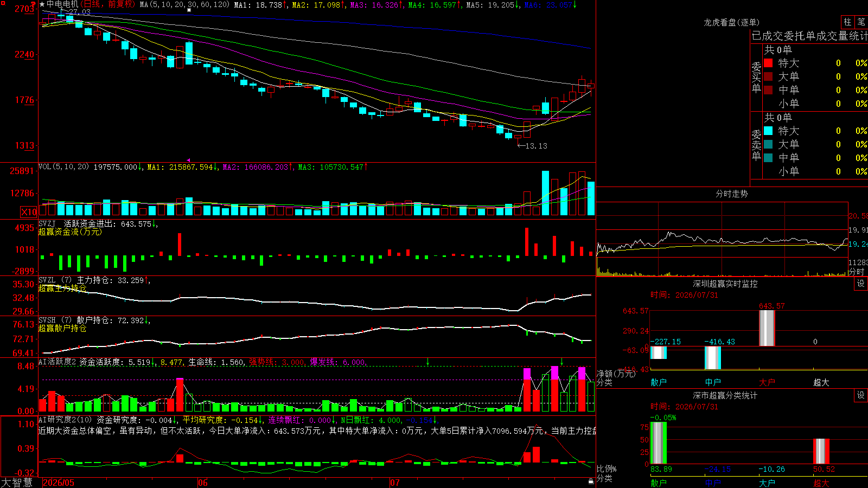Click the green down arrow above the July AI activity bars

(427, 362)
